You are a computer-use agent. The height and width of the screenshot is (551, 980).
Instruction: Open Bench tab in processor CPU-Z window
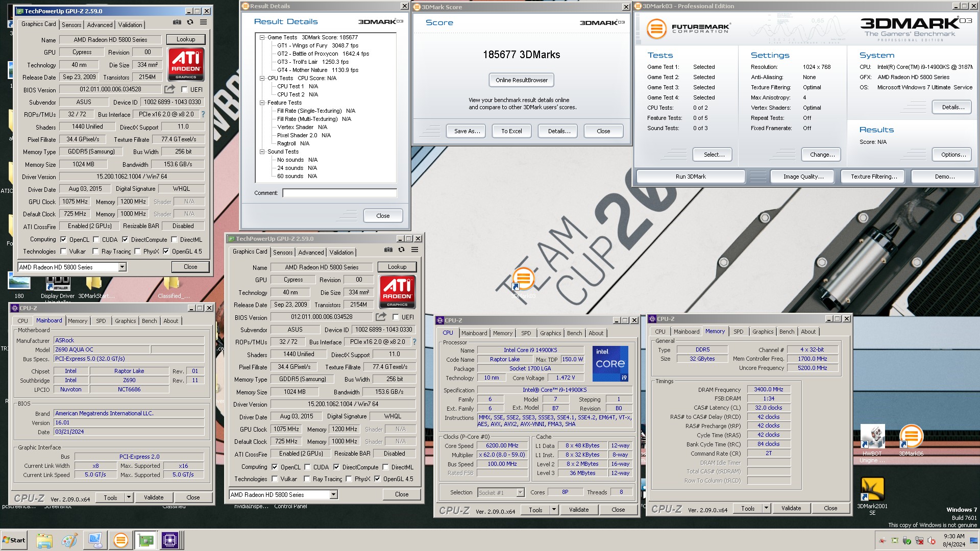tap(574, 333)
